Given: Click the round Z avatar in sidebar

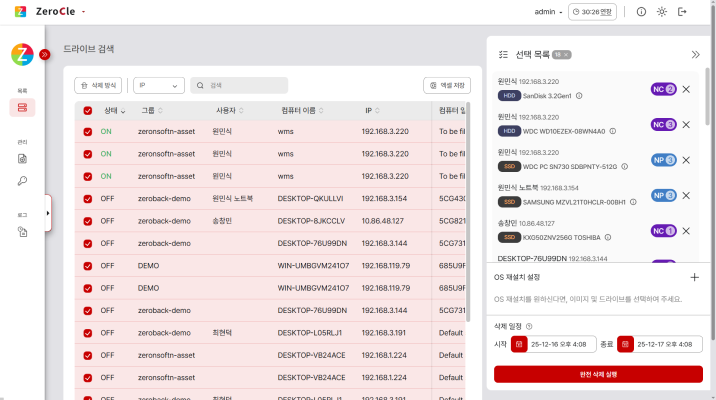Looking at the screenshot, I should [22, 55].
